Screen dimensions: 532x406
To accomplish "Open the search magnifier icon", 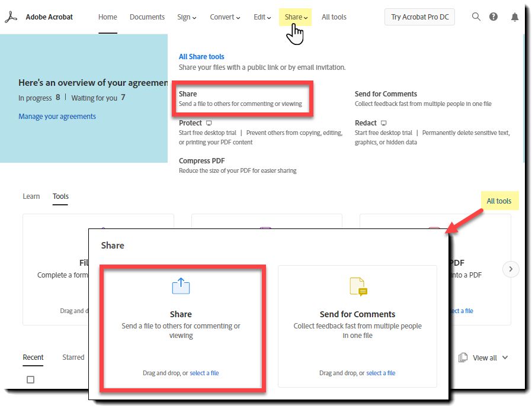I will coord(476,17).
